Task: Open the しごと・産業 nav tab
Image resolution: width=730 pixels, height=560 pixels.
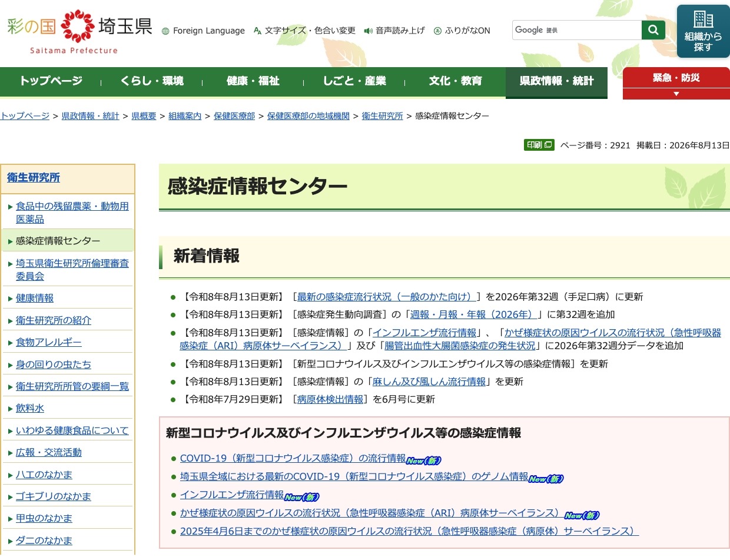Action: (x=354, y=81)
